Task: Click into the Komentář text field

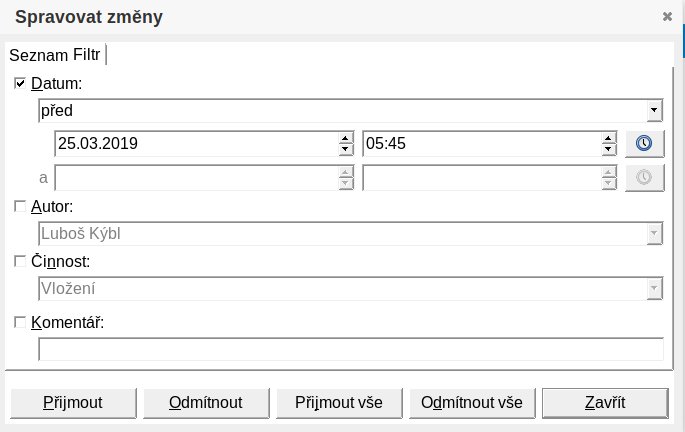Action: pos(351,349)
